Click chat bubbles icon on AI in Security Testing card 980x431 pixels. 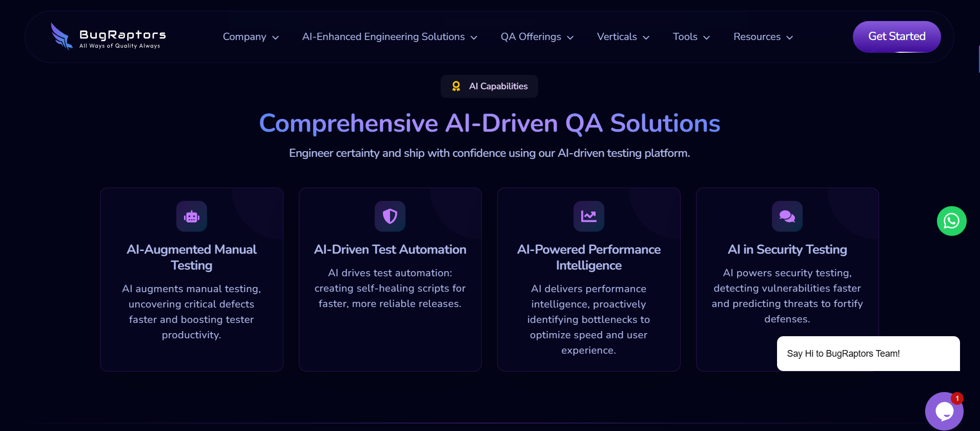pyautogui.click(x=787, y=216)
